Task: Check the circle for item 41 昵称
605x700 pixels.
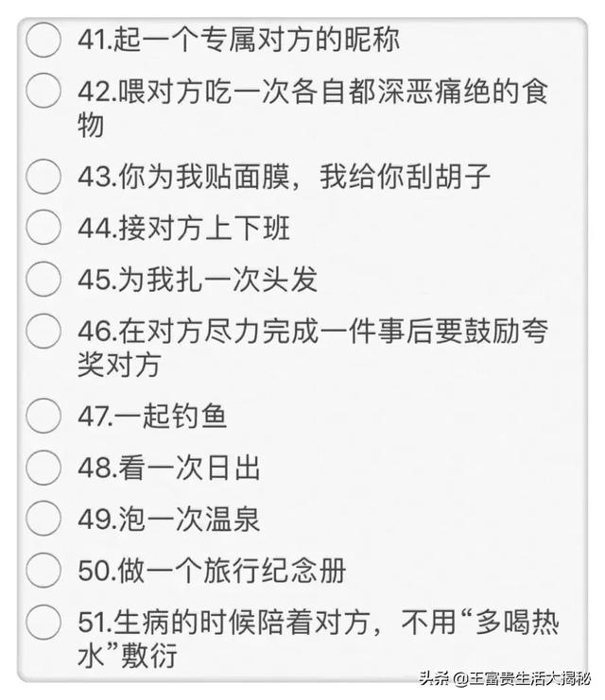Action: pyautogui.click(x=43, y=40)
